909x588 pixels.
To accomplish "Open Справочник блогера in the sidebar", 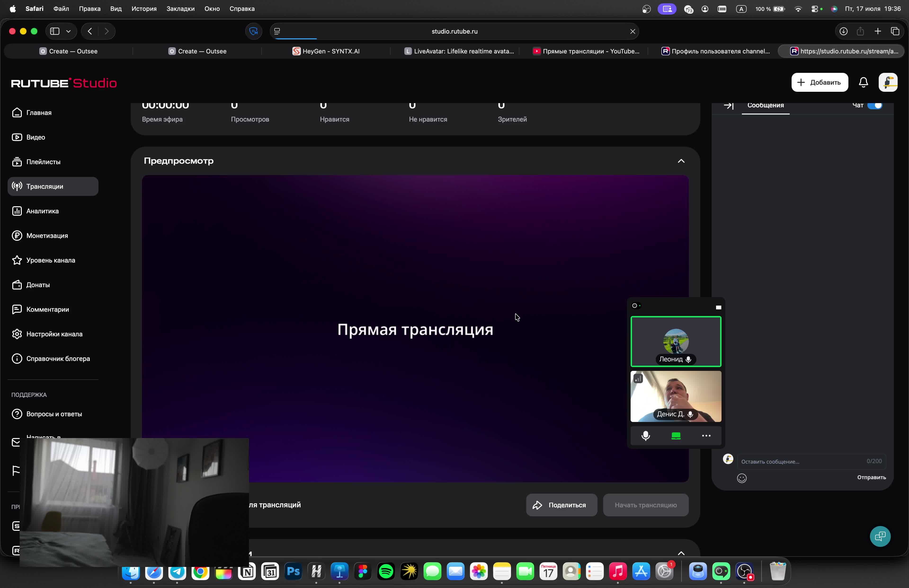I will 53,359.
